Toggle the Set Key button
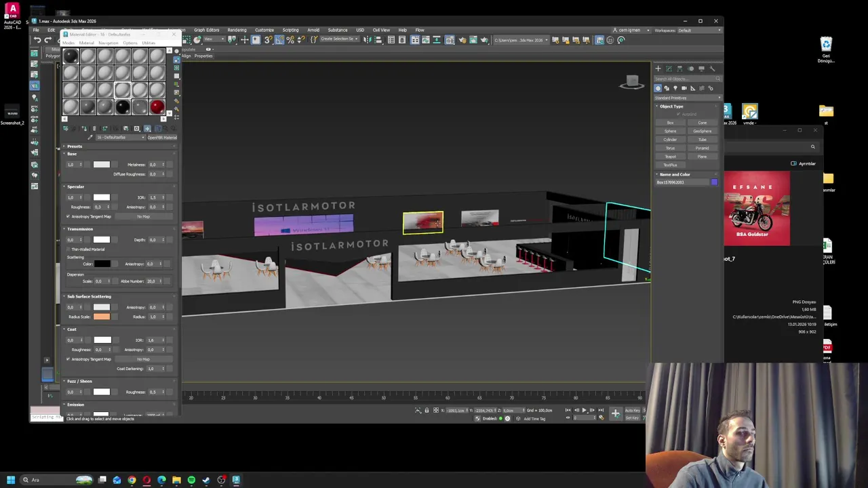 (632, 418)
